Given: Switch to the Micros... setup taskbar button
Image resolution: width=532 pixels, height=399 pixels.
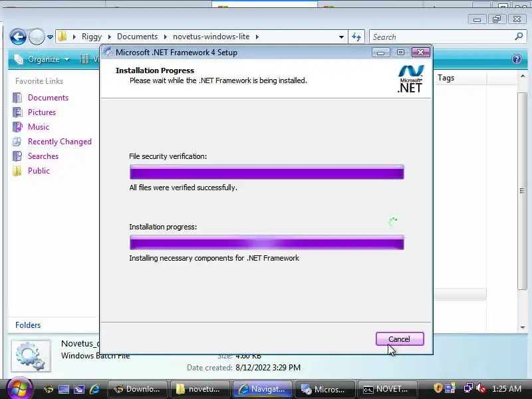Looking at the screenshot, I should tap(325, 389).
